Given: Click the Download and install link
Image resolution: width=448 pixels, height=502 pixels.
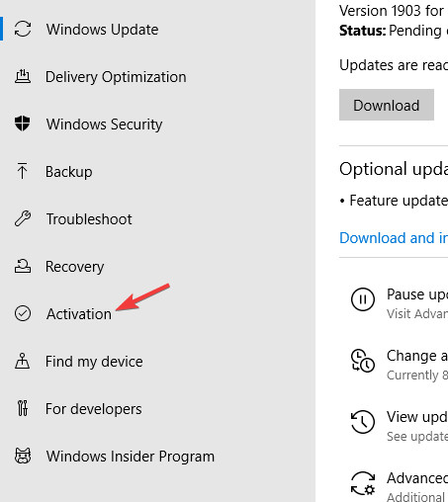Looking at the screenshot, I should click(394, 238).
